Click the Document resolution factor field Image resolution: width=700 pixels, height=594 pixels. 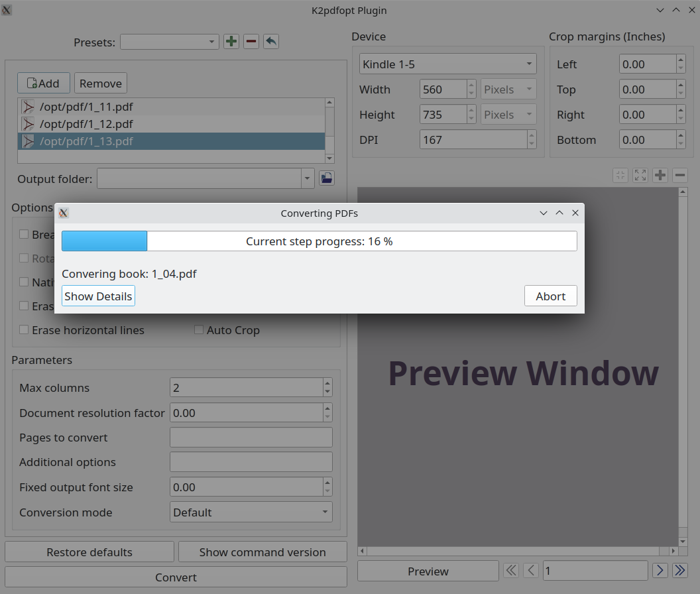point(247,412)
